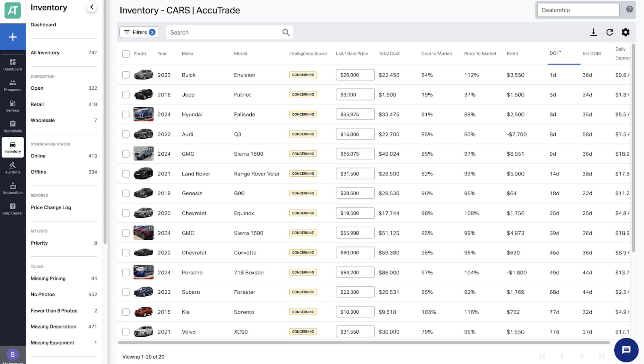
Task: Select All Inventory list
Action: (64, 53)
